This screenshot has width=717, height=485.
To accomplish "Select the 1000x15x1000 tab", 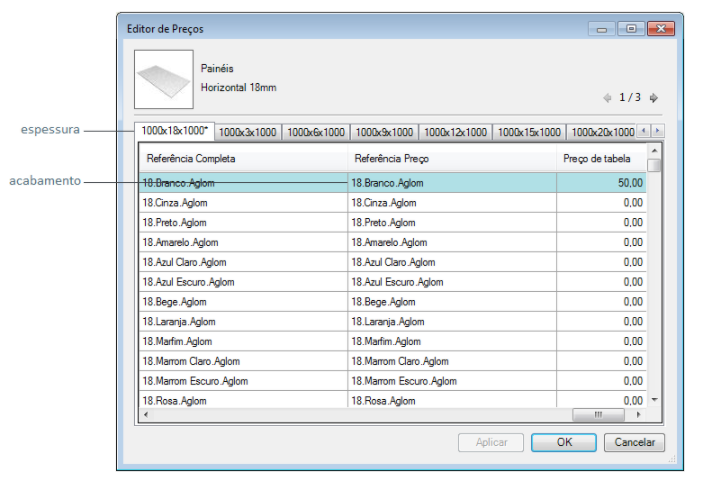I will click(x=529, y=132).
